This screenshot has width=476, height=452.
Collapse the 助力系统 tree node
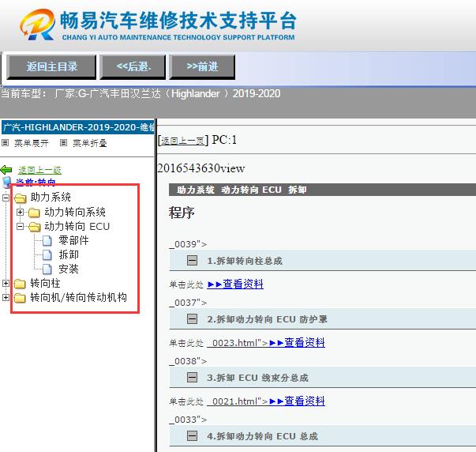pos(6,198)
